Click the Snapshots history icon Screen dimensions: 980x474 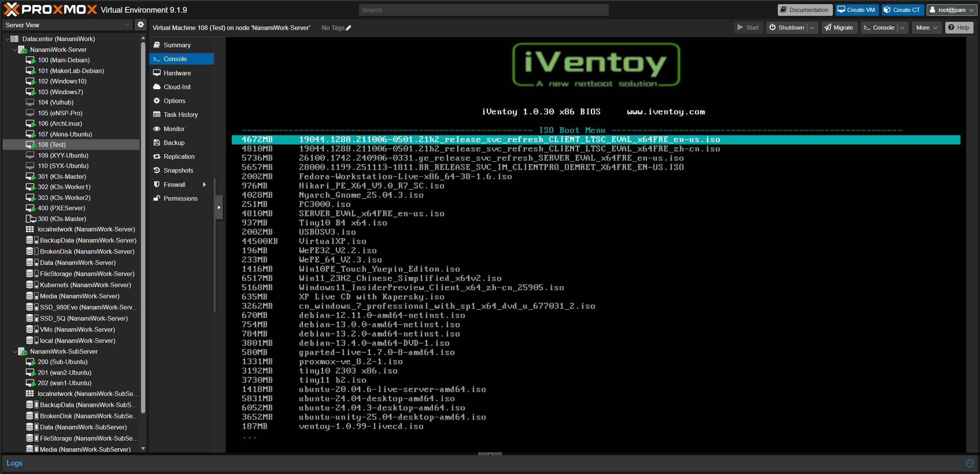coord(157,170)
